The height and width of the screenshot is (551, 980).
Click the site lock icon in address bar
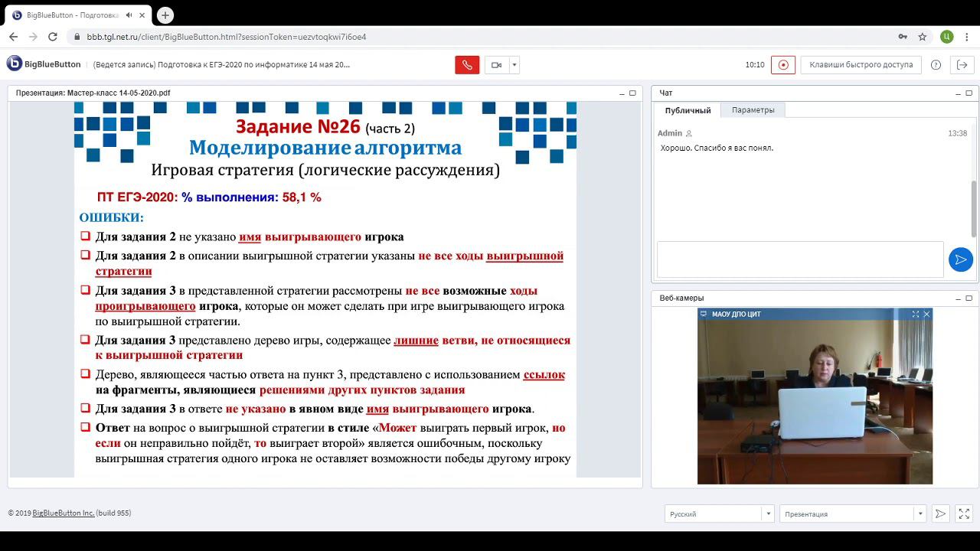76,37
